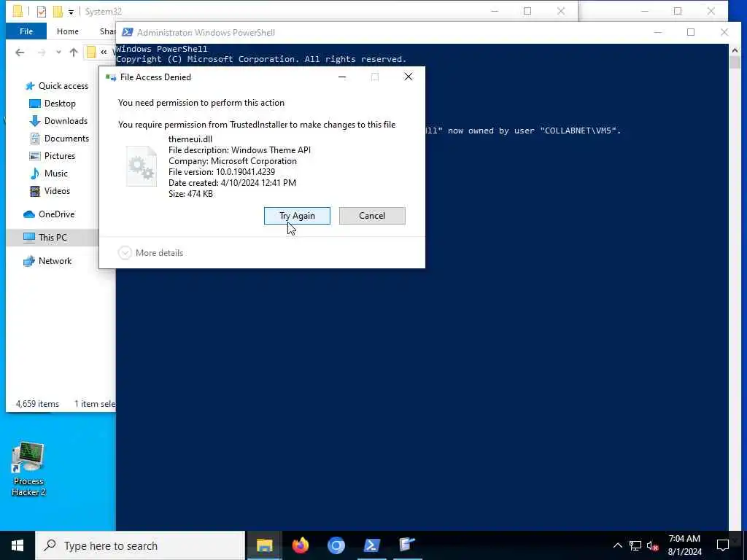The width and height of the screenshot is (747, 560).
Task: Cancel the File Access Denied dialog
Action: click(x=372, y=216)
